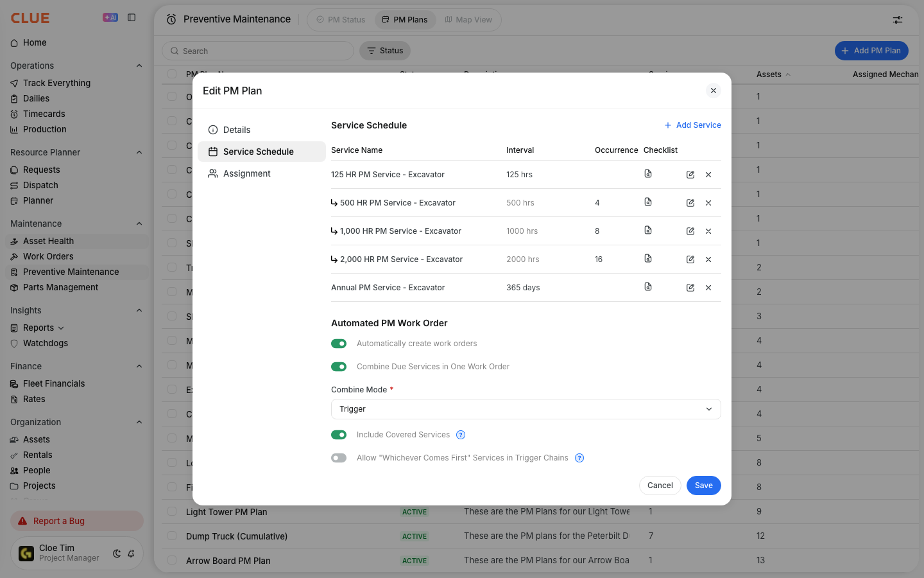Expand the Reports submenu
924x578 pixels.
tap(61, 328)
